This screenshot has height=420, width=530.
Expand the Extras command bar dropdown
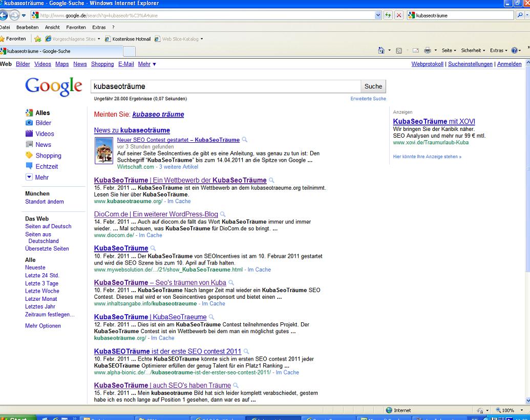click(x=499, y=50)
